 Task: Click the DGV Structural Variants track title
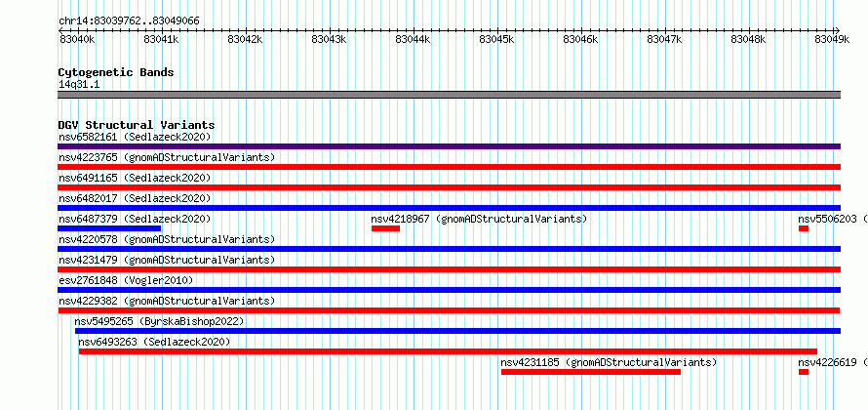point(137,125)
